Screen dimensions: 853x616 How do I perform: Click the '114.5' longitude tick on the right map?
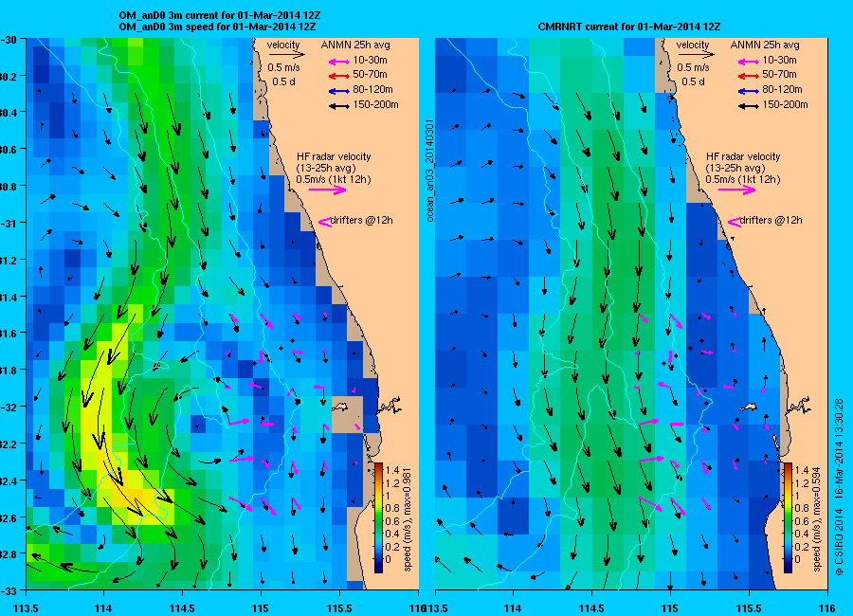click(x=590, y=608)
